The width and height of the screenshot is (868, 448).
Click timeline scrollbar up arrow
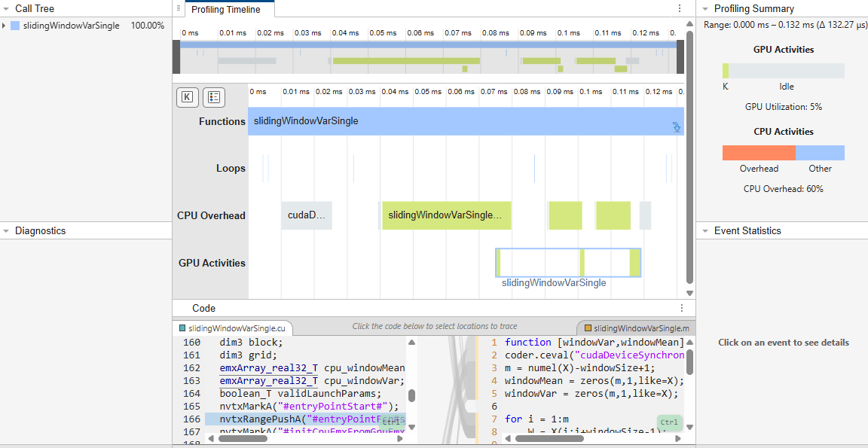(x=689, y=24)
